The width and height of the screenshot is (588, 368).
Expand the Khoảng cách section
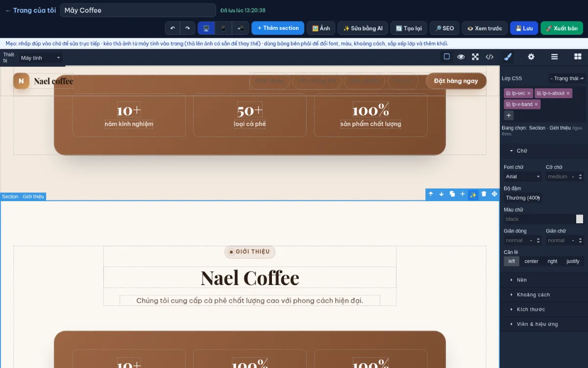[544, 294]
